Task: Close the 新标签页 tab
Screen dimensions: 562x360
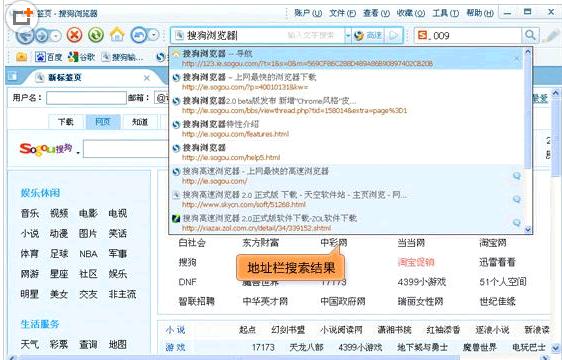Action: coord(147,78)
